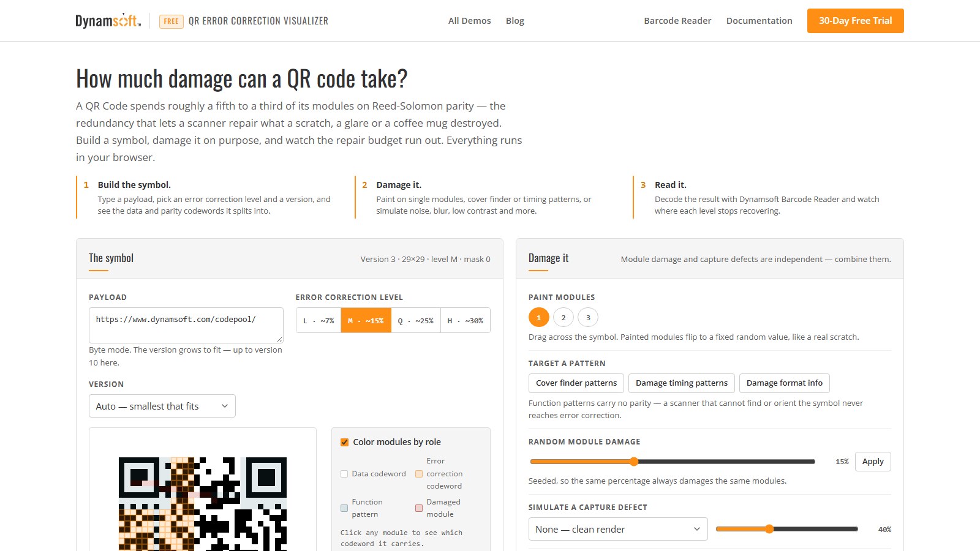The height and width of the screenshot is (551, 980).
Task: Choose error correction level L ~7%
Action: point(318,320)
